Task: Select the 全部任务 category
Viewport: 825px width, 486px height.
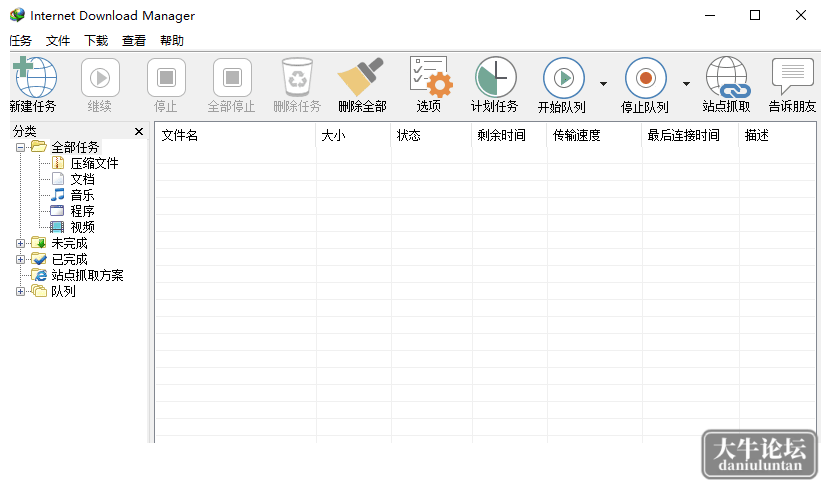Action: 75,147
